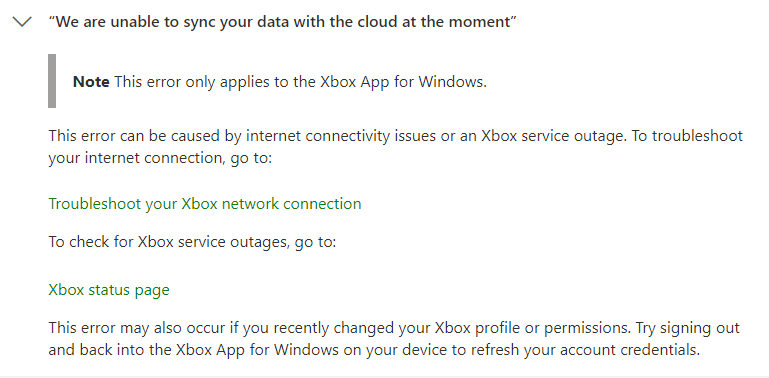Viewport: 769px width, 378px height.
Task: Click the bold "Note" label
Action: tap(91, 81)
